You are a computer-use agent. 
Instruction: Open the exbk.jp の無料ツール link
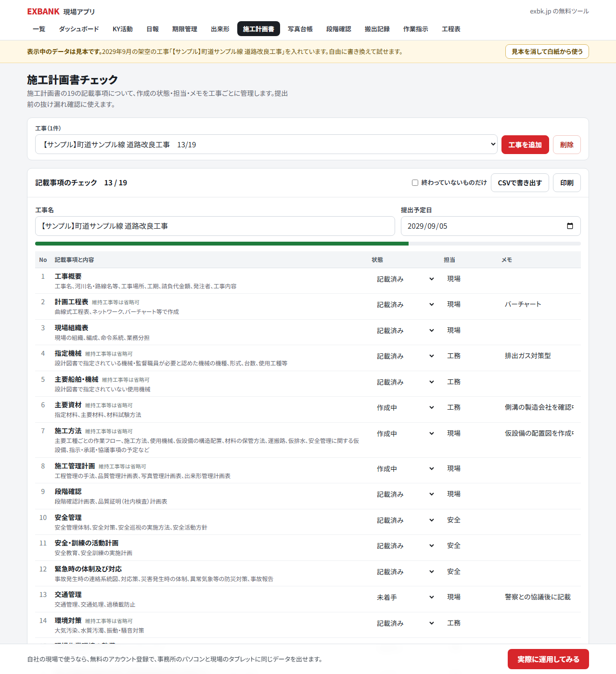[559, 11]
